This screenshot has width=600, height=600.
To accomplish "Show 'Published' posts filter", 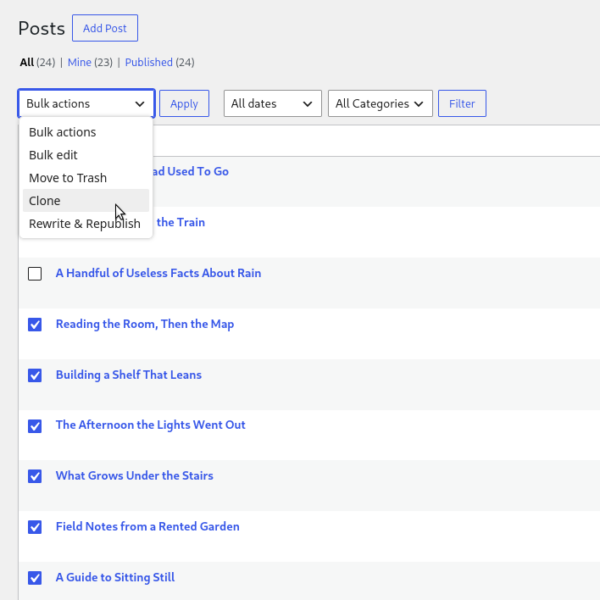I will [148, 62].
